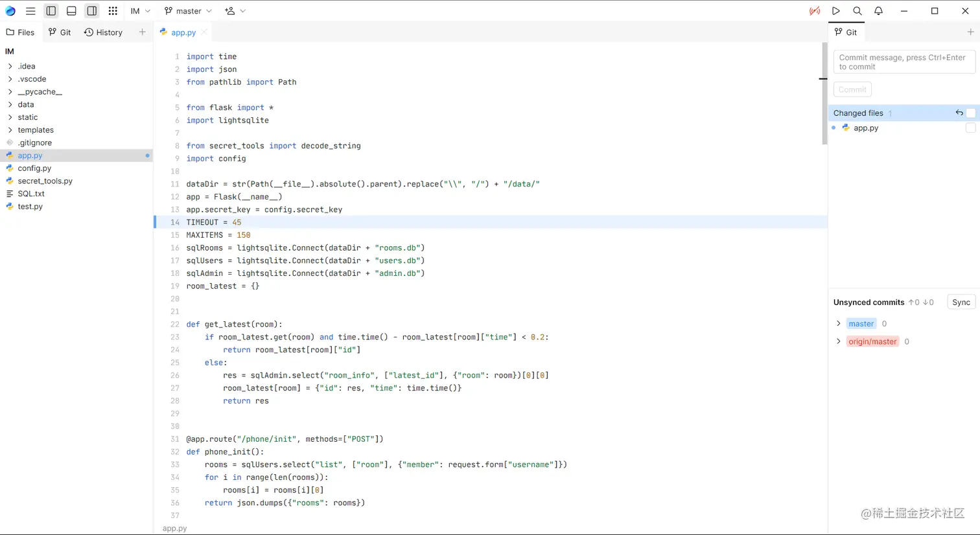Run the project with play icon
The image size is (980, 535).
click(836, 11)
